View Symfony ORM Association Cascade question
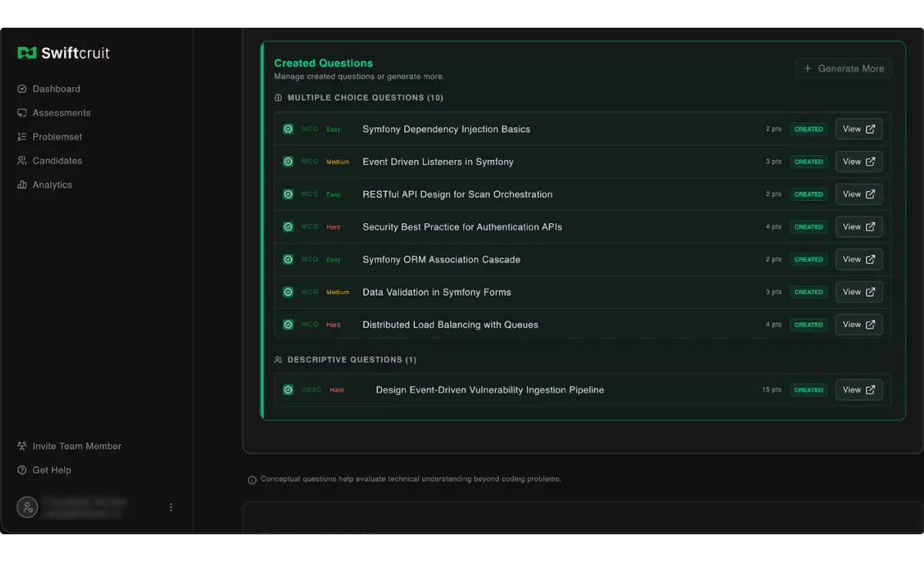924x562 pixels. point(859,259)
